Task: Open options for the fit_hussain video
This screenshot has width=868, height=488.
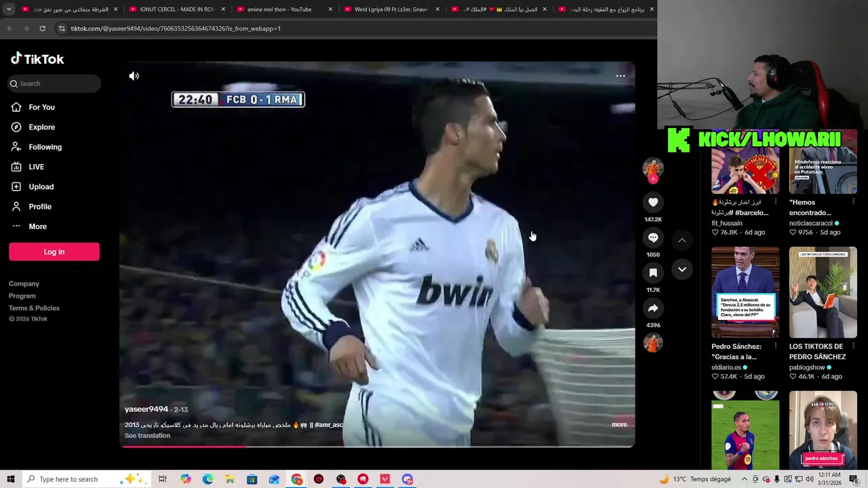Action: coord(776,202)
